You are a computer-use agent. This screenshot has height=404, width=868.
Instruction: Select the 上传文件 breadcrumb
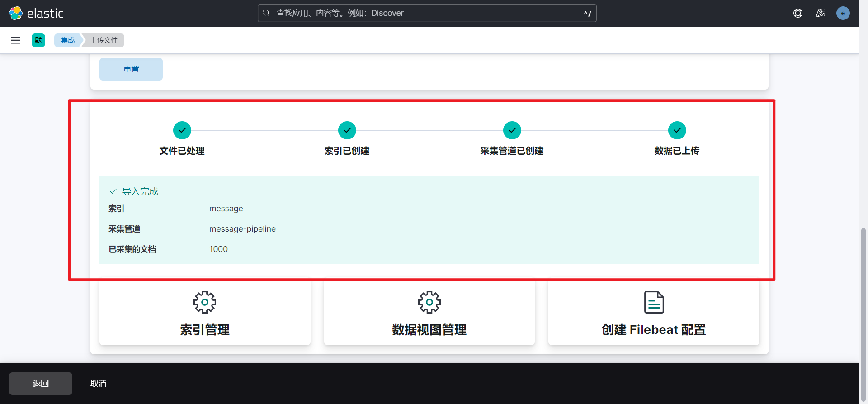104,40
